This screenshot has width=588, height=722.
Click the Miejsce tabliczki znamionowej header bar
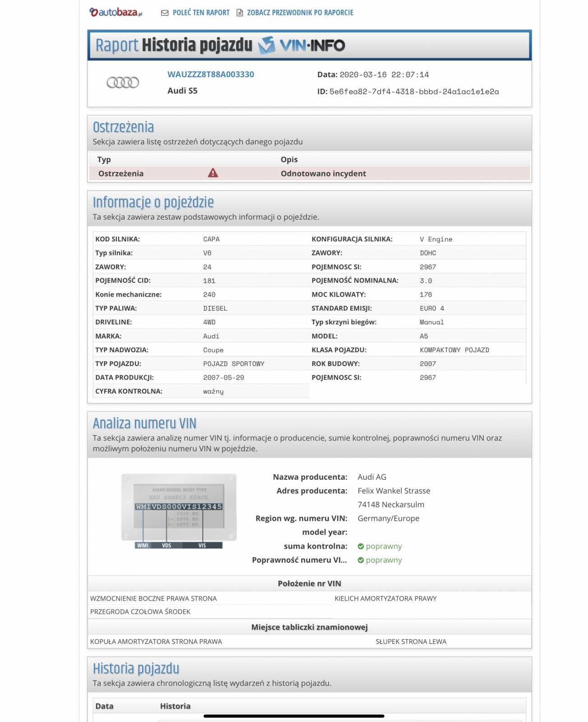[309, 627]
